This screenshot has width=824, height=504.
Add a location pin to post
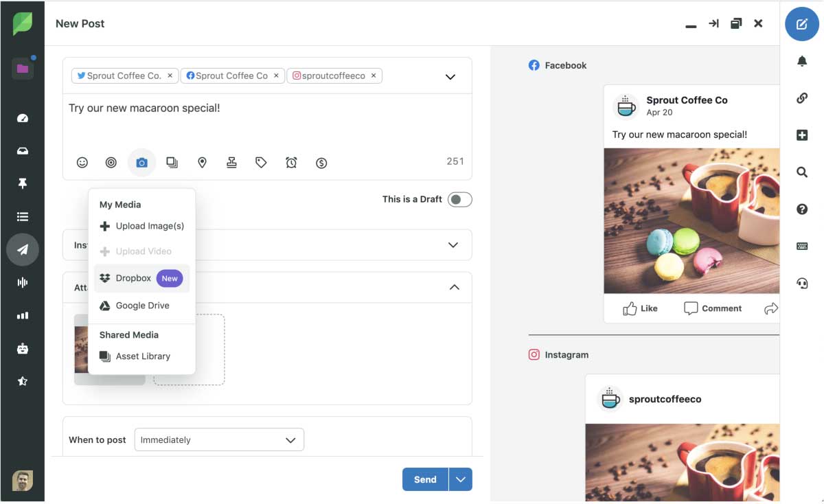tap(202, 163)
